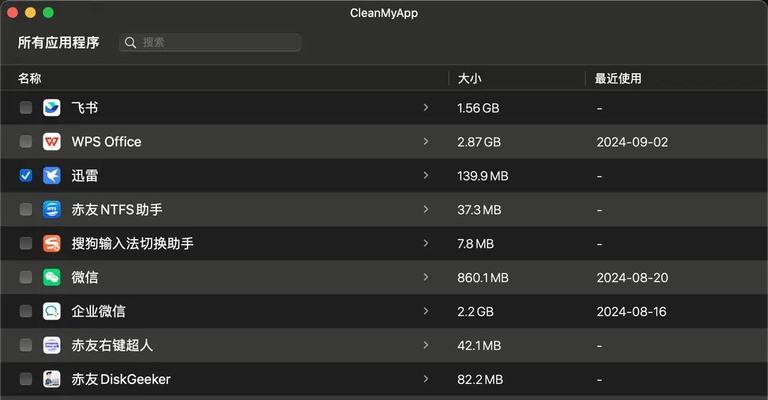Expand the 飞书 row chevron

[426, 107]
